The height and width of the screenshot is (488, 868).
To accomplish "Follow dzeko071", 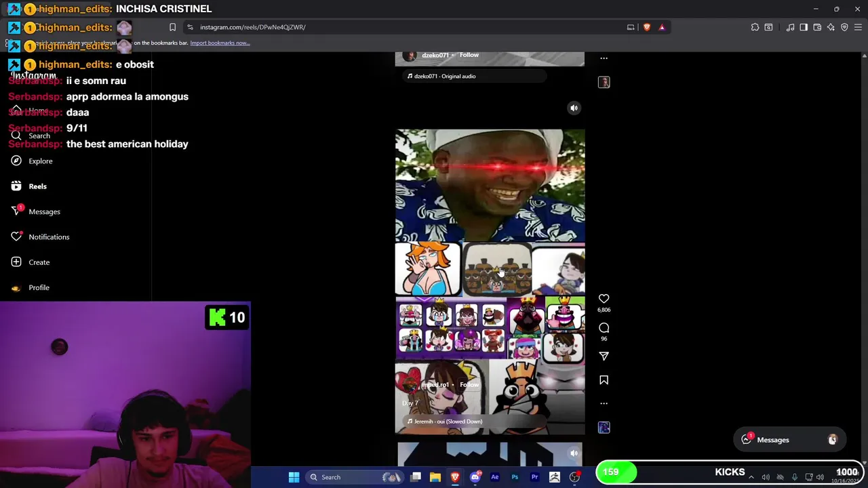I will (469, 55).
